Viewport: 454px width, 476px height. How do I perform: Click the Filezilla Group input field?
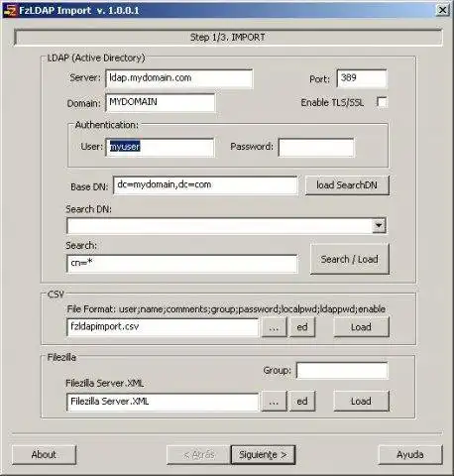click(342, 371)
